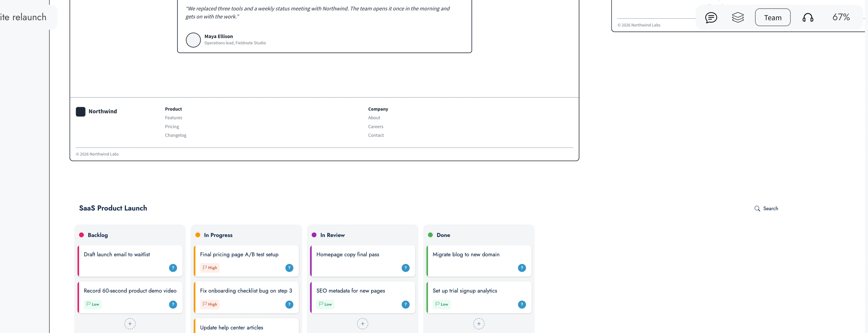Viewport: 868px width, 333px height.
Task: Click assignee icon on Draft launch email card
Action: pyautogui.click(x=173, y=268)
